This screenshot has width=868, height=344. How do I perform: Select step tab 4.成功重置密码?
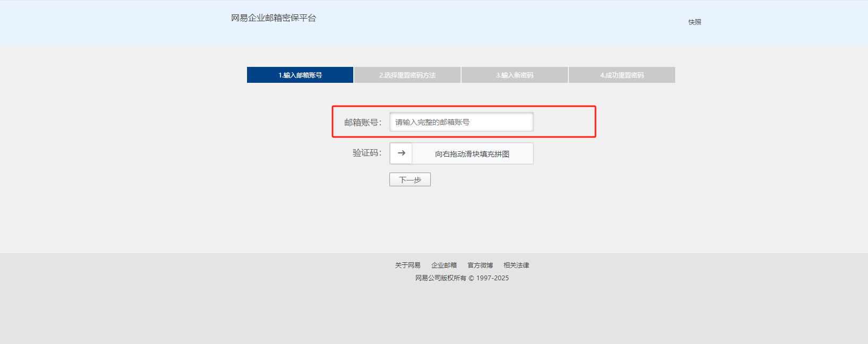tap(622, 75)
